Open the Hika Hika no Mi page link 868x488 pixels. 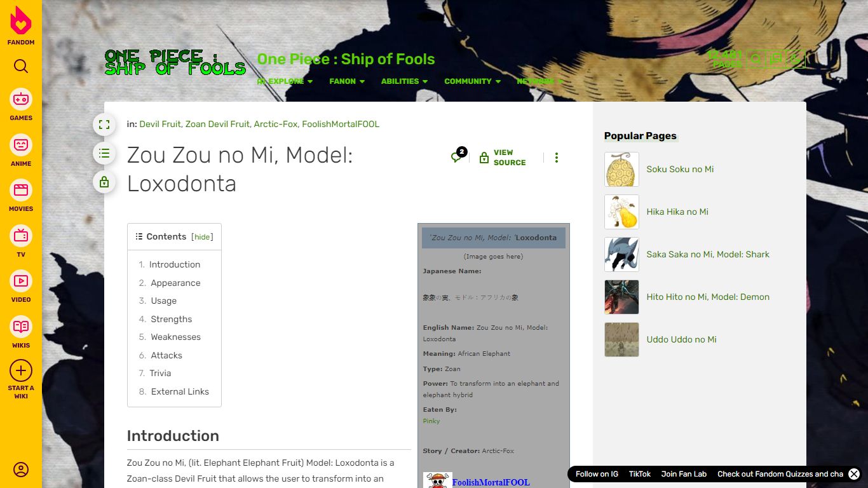[x=677, y=212]
